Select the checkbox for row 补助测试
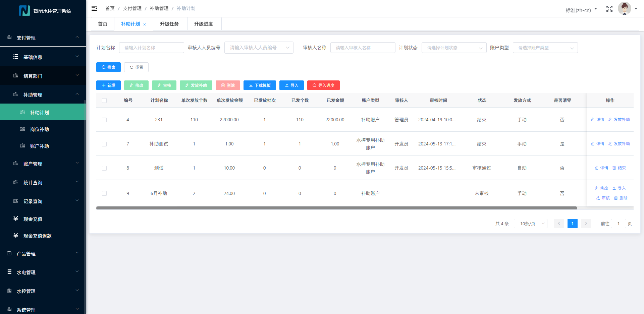644x314 pixels. 104,144
